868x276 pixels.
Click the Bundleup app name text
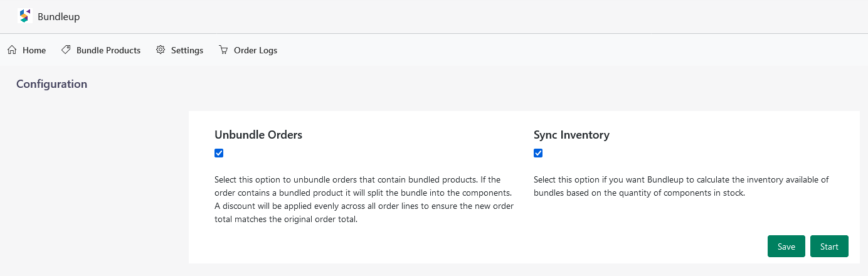[59, 17]
